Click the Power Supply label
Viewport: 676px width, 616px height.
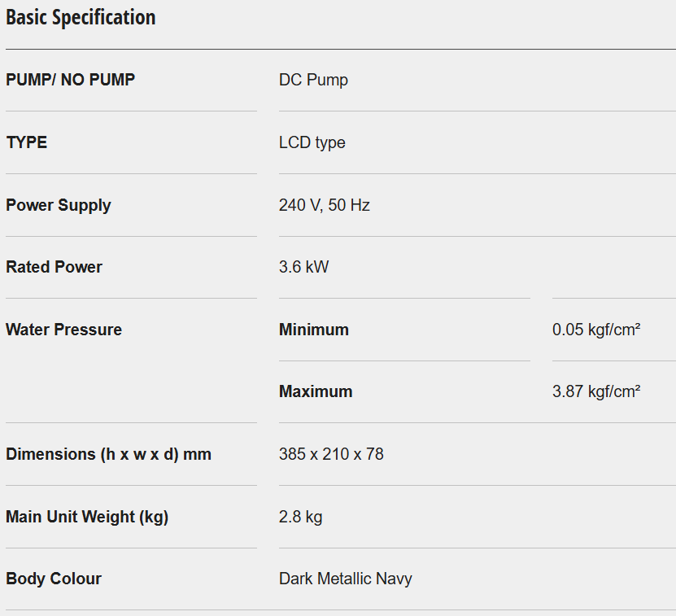[x=59, y=205]
